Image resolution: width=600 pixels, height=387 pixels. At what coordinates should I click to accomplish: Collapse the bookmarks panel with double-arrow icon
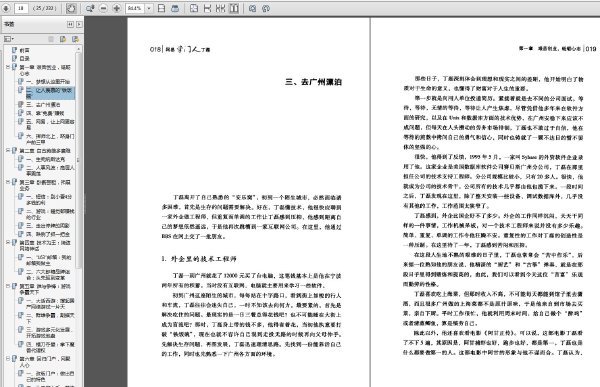(70, 24)
